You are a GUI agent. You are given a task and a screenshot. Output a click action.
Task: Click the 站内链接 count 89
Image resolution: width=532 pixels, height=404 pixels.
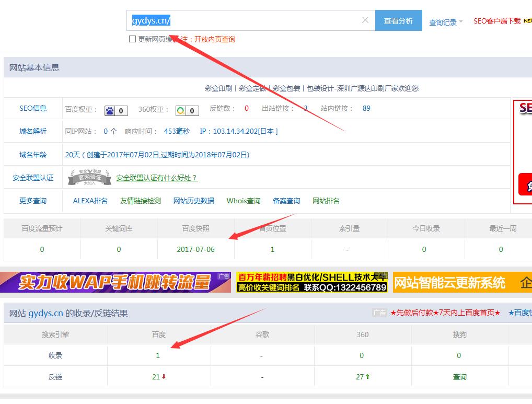[366, 109]
